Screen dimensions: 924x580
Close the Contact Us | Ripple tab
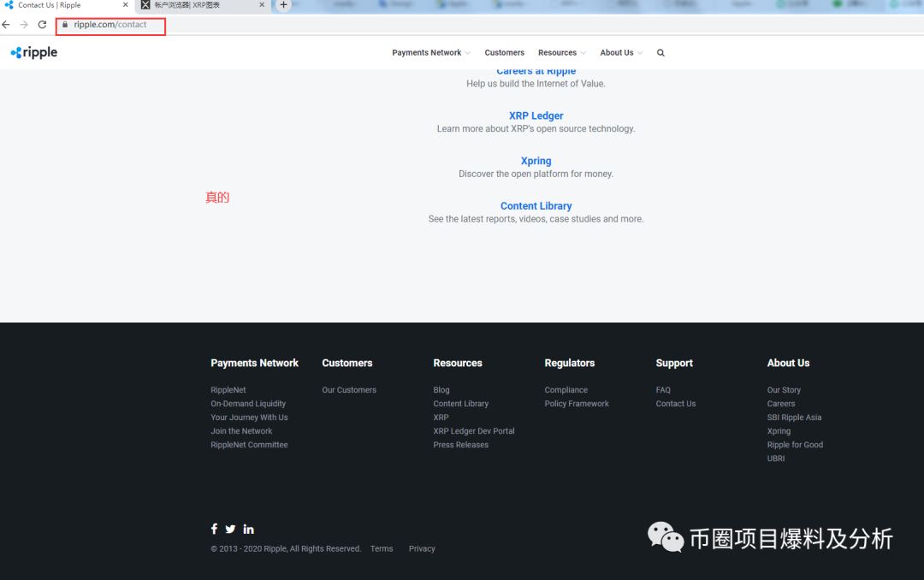pos(126,5)
